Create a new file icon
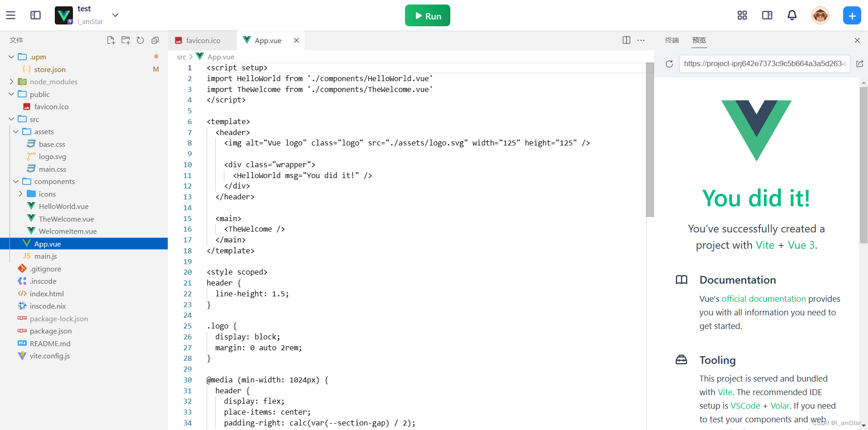 (111, 40)
